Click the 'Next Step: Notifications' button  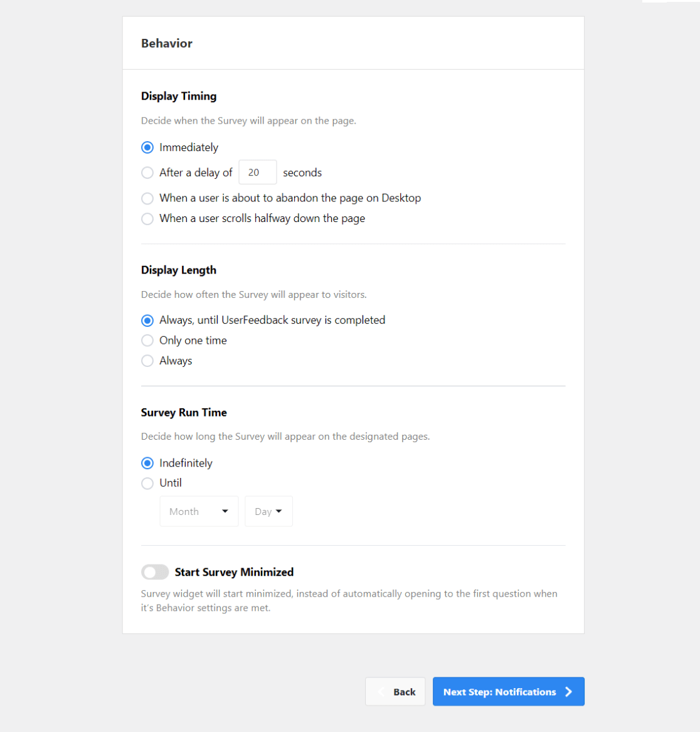508,691
